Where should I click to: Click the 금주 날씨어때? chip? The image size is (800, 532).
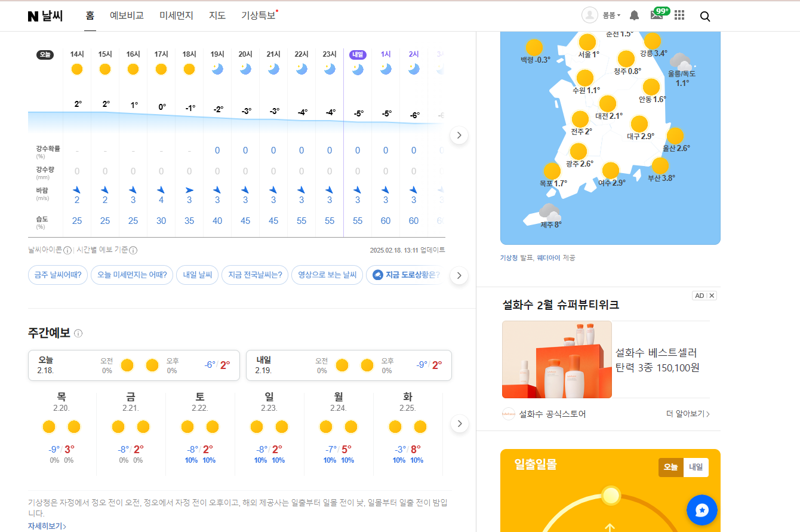(x=58, y=275)
